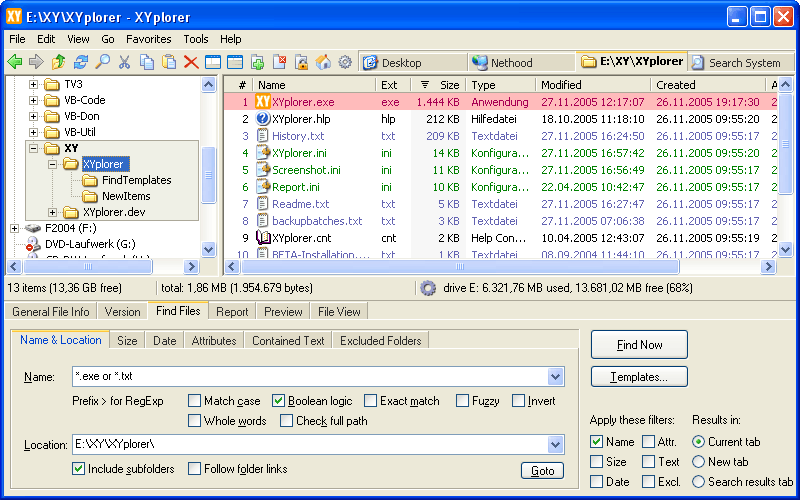Enable Match case checkbox
This screenshot has width=800, height=500.
point(194,401)
